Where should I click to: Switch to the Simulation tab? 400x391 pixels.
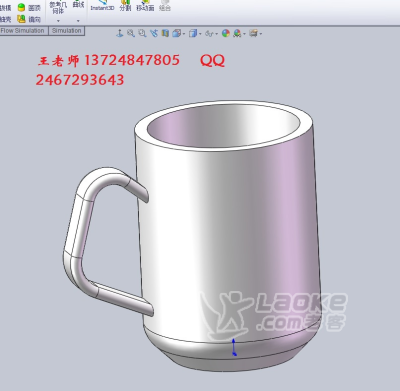pyautogui.click(x=67, y=31)
